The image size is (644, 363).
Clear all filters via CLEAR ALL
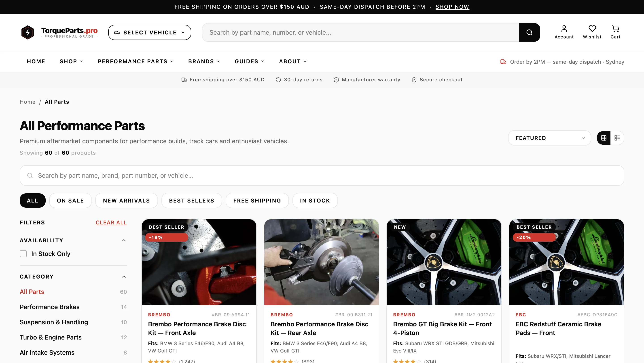coord(111,222)
